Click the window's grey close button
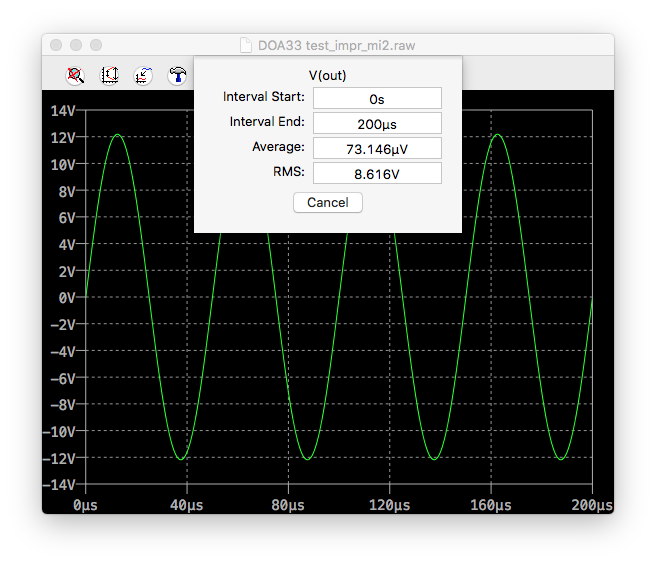Screen dimensions: 656x564 point(56,45)
